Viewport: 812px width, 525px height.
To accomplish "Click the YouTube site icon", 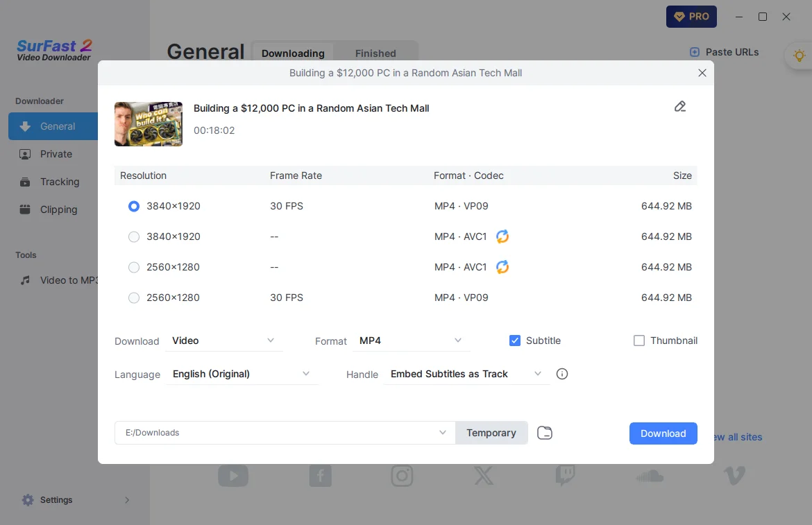I will [233, 476].
